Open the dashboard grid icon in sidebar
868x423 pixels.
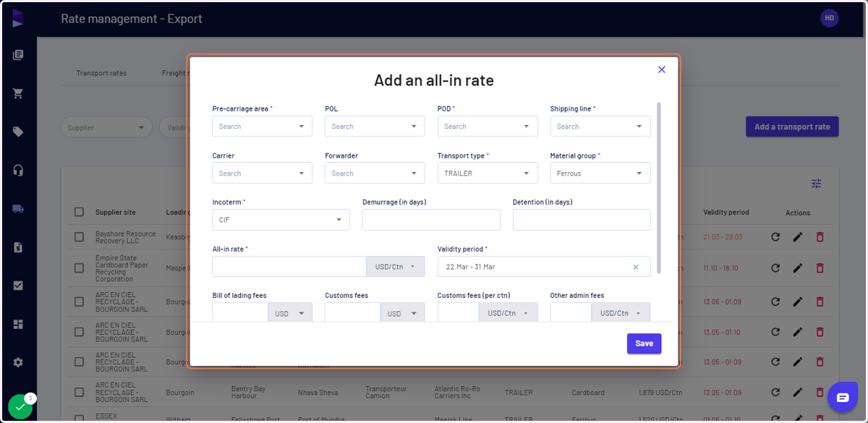(18, 324)
